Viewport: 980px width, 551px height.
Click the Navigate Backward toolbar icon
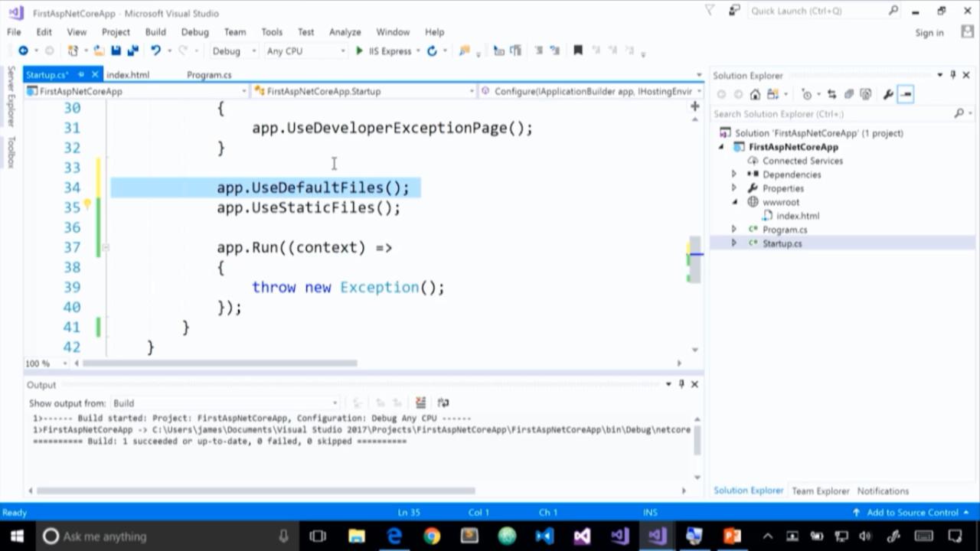tap(23, 51)
